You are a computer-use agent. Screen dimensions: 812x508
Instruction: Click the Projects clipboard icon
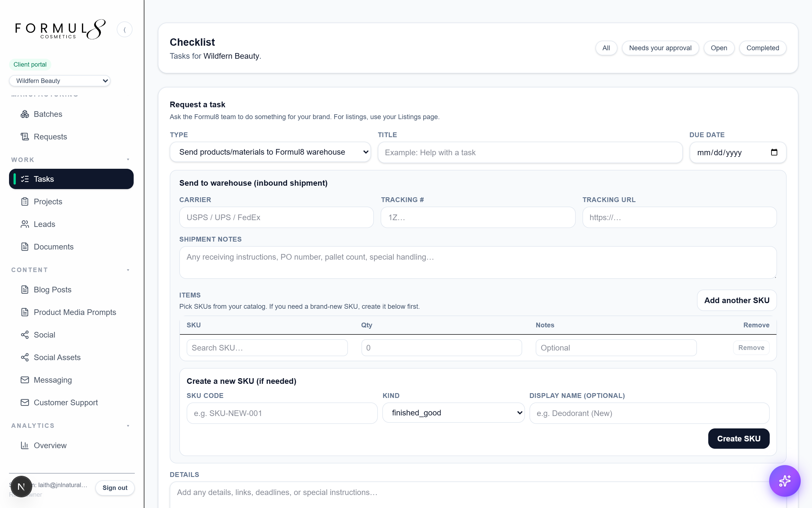click(x=25, y=202)
